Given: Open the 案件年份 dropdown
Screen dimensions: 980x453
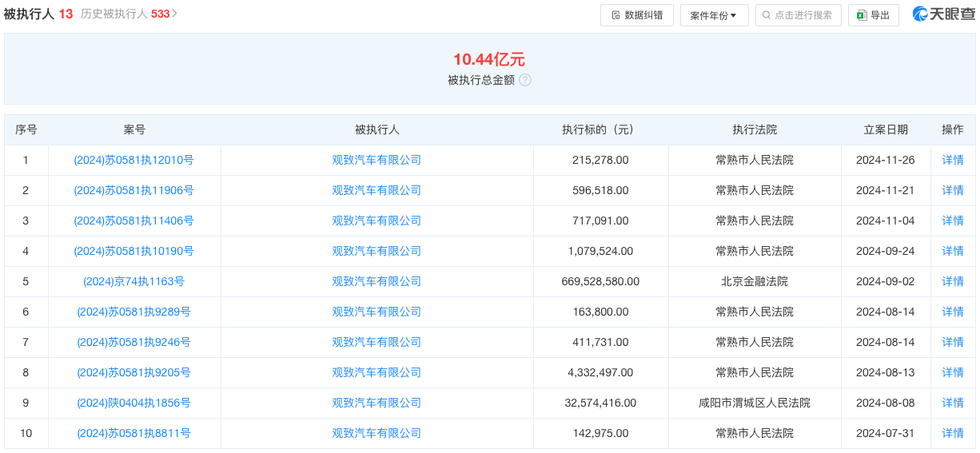Looking at the screenshot, I should click(x=715, y=15).
